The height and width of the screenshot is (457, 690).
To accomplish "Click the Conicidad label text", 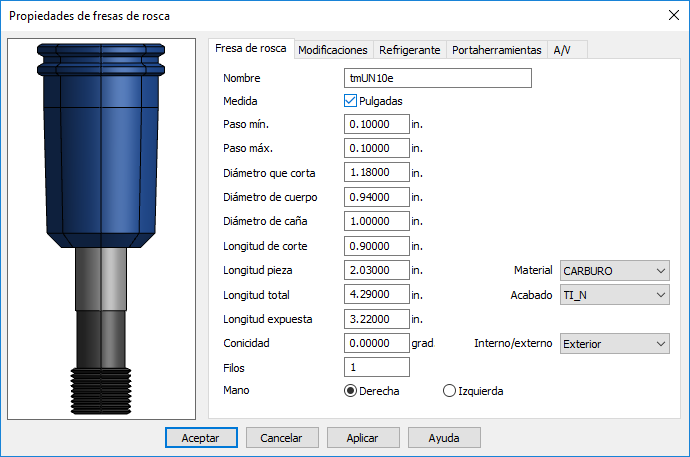I will click(246, 343).
